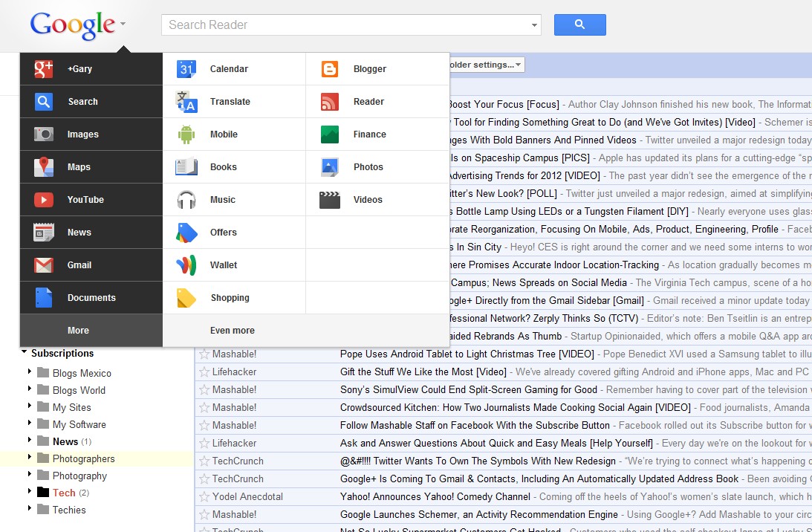Click the Wallet icon

[186, 265]
